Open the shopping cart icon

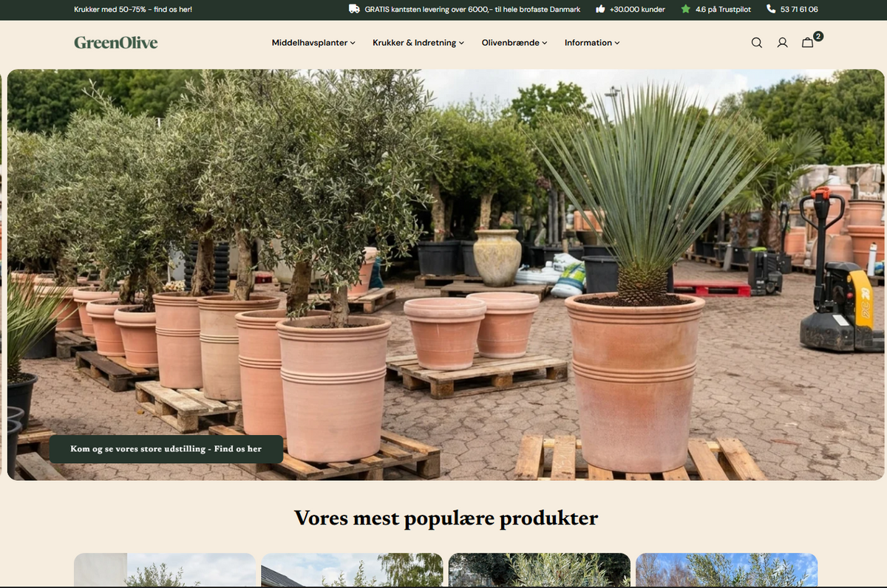[807, 43]
